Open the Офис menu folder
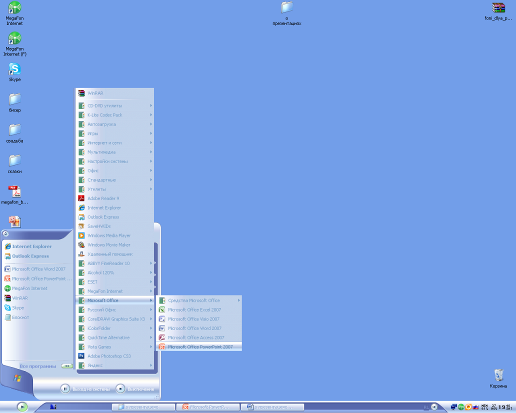This screenshot has height=413, width=516. coord(115,171)
